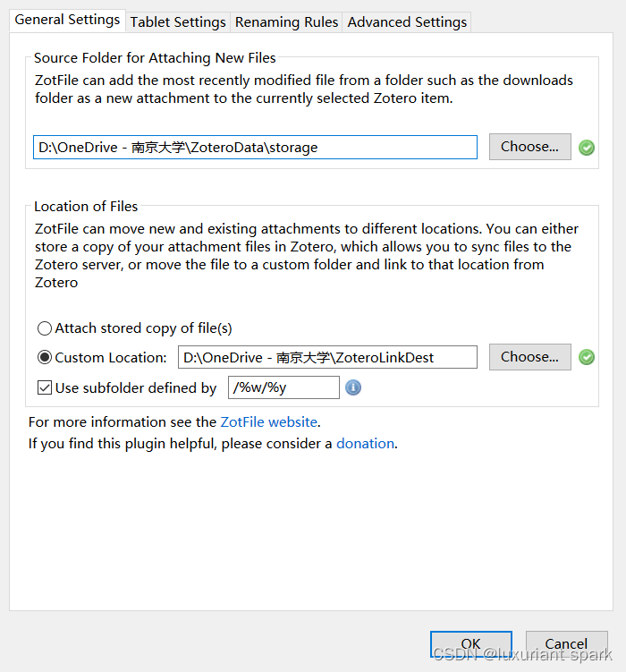The height and width of the screenshot is (672, 626).
Task: Toggle Use subfolder defined by checkbox
Action: coord(45,387)
